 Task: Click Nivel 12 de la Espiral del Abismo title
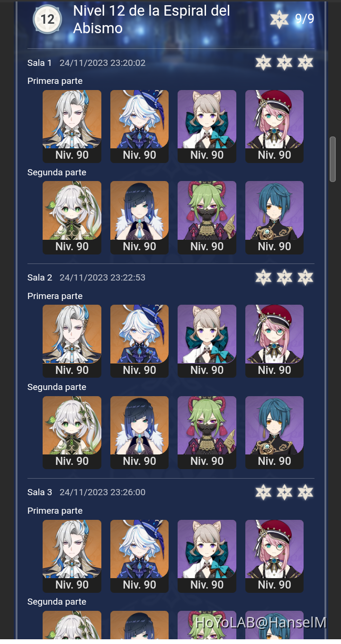[152, 19]
